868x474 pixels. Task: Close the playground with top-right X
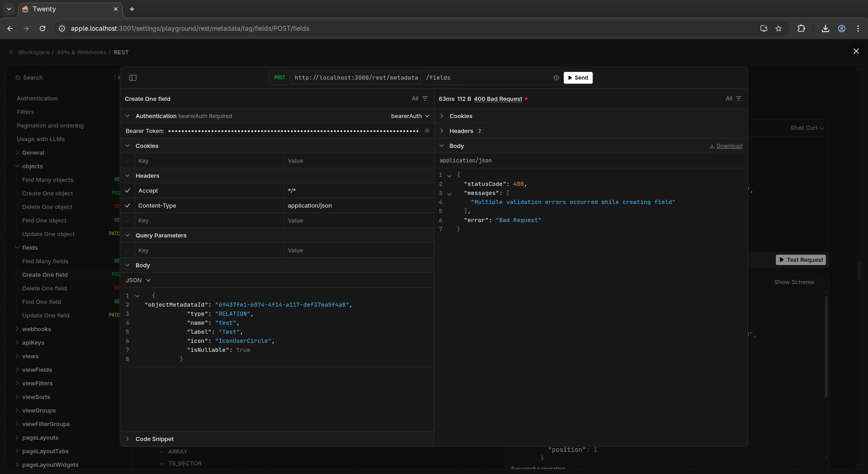[856, 51]
